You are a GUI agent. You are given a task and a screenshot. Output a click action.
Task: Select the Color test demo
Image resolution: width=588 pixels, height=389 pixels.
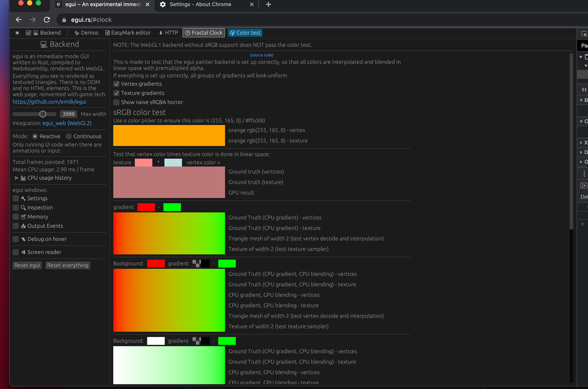coord(245,33)
